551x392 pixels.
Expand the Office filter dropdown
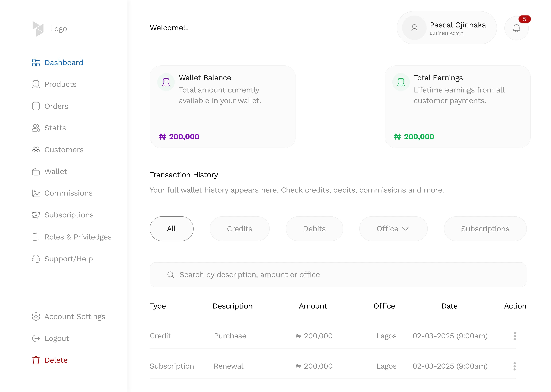393,229
